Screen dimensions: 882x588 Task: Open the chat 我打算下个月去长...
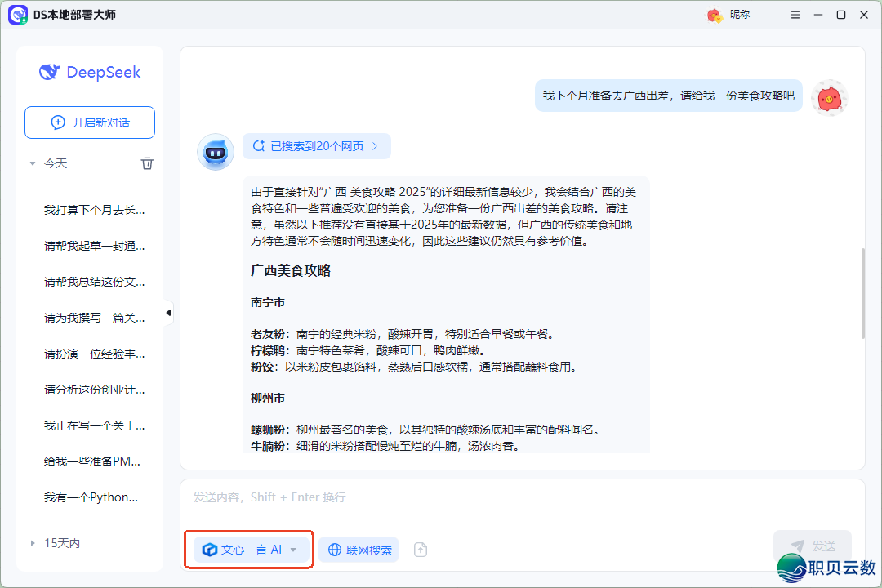(95, 210)
